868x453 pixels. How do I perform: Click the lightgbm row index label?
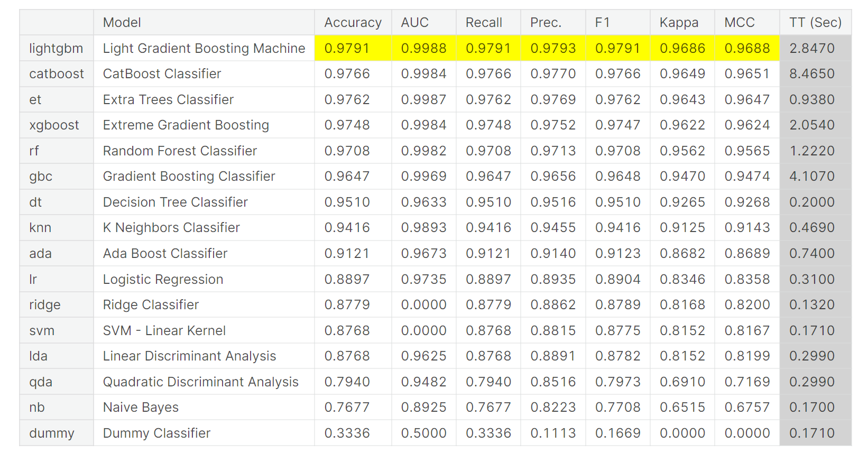tap(56, 49)
